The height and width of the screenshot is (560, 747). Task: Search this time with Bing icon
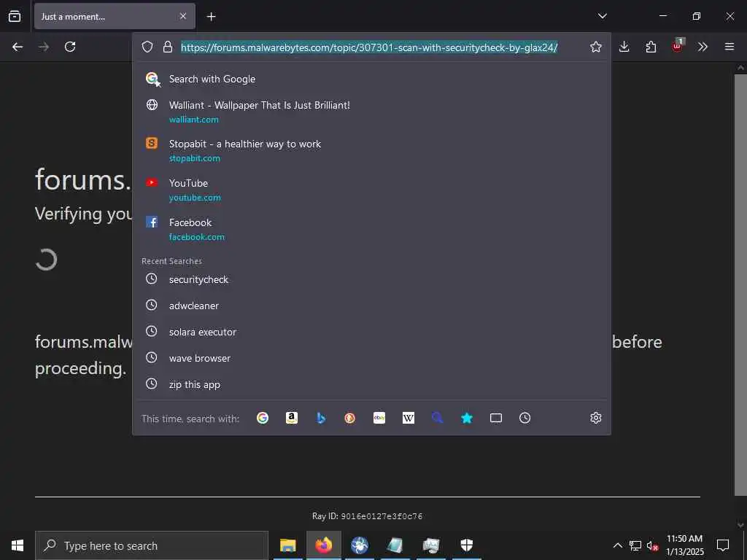coord(321,418)
